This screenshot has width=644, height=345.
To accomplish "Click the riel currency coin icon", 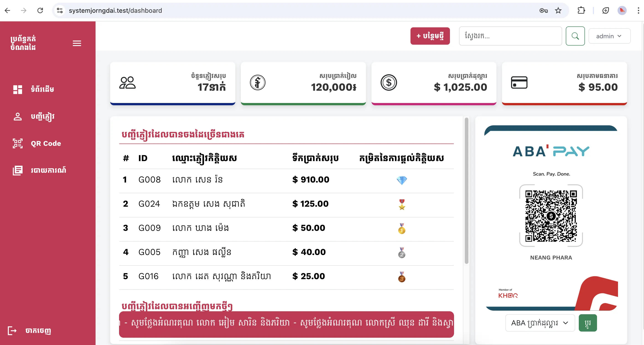I will 257,83.
